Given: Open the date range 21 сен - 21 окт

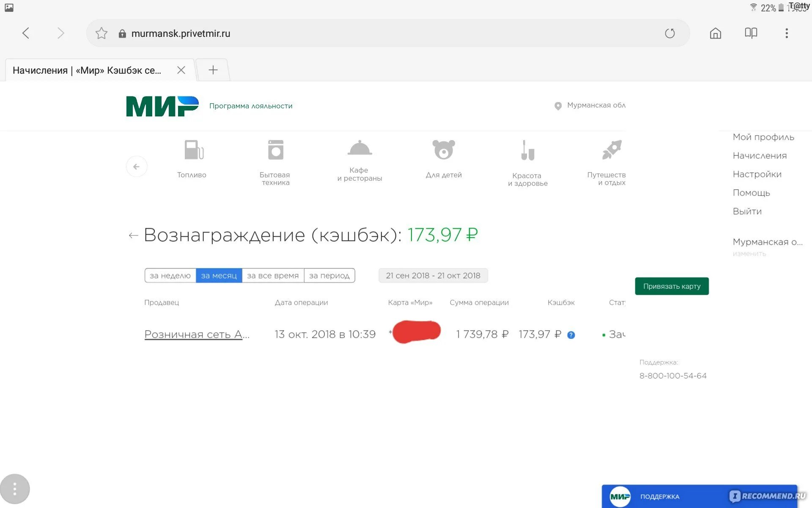Looking at the screenshot, I should pos(433,276).
